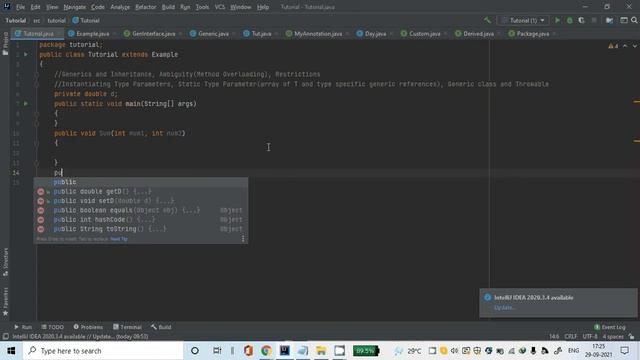The width and height of the screenshot is (640, 360).
Task: Open the Build tool window
Action: 161,327
